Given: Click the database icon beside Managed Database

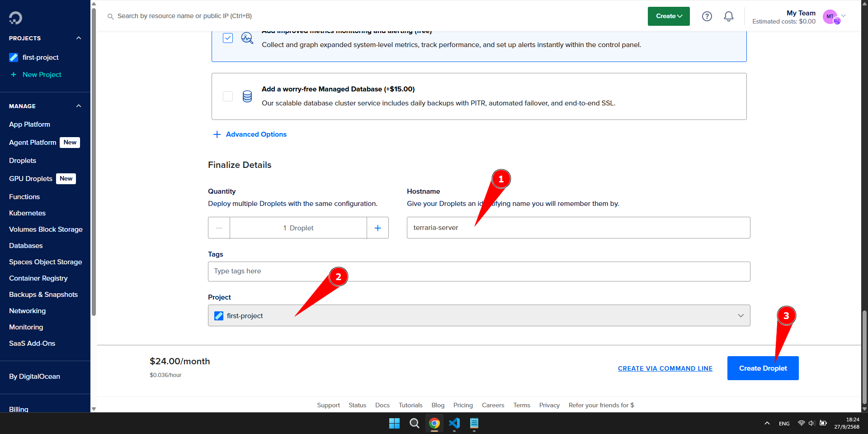Looking at the screenshot, I should (247, 96).
